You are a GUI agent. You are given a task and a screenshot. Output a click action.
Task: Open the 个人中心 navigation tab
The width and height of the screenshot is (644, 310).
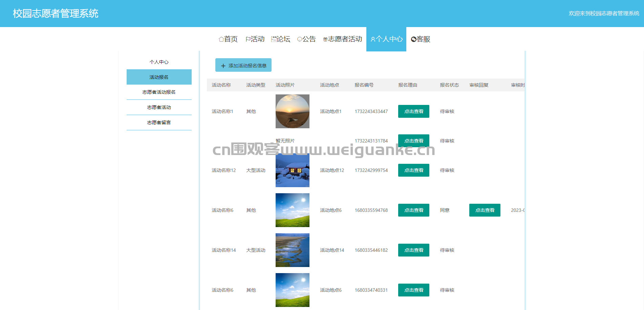tap(386, 39)
